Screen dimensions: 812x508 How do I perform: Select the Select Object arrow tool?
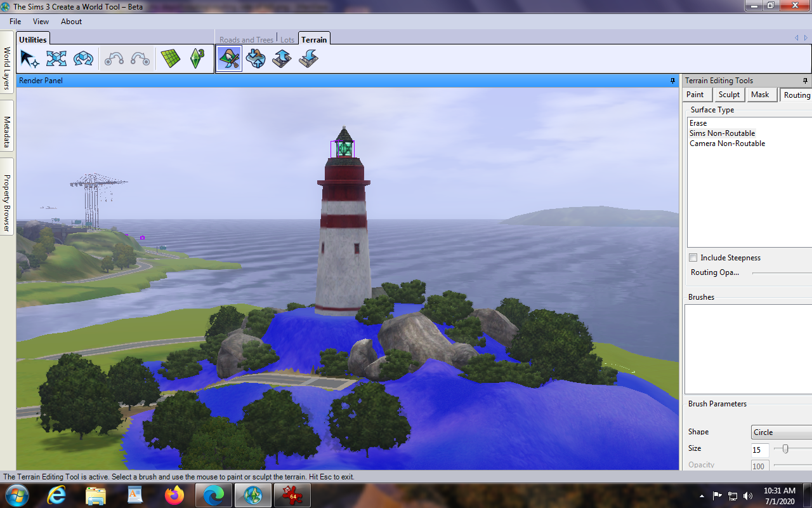point(29,59)
